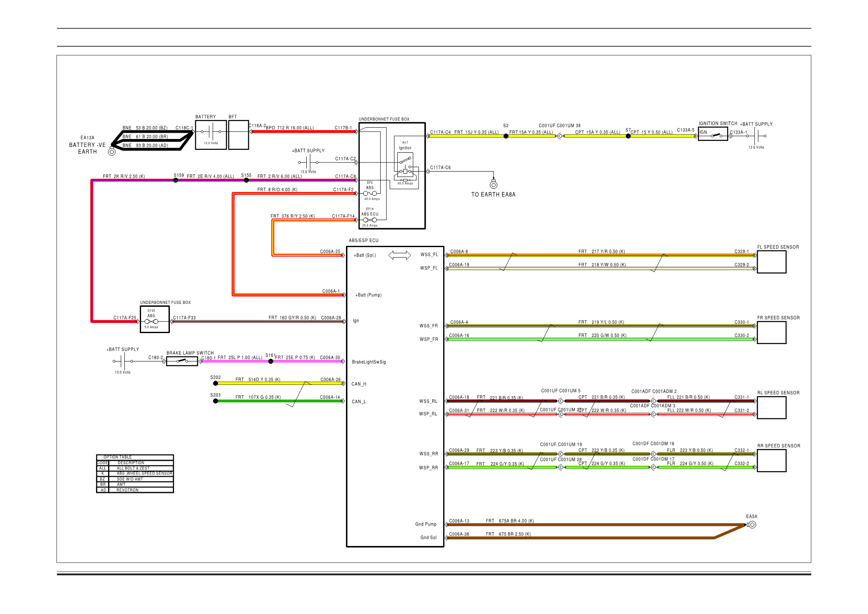Click the EA5A ground terminal symbol
Image resolution: width=868 pixels, height=614 pixels.
(752, 525)
